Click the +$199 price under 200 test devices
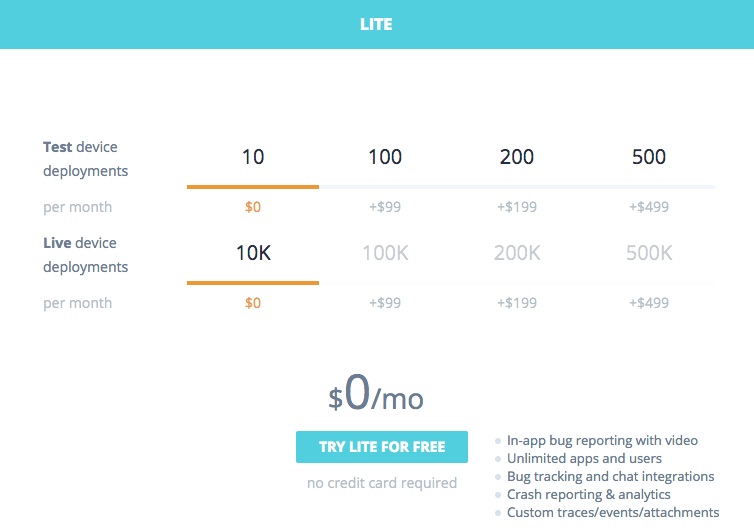The width and height of the screenshot is (754, 530). pyautogui.click(x=516, y=207)
